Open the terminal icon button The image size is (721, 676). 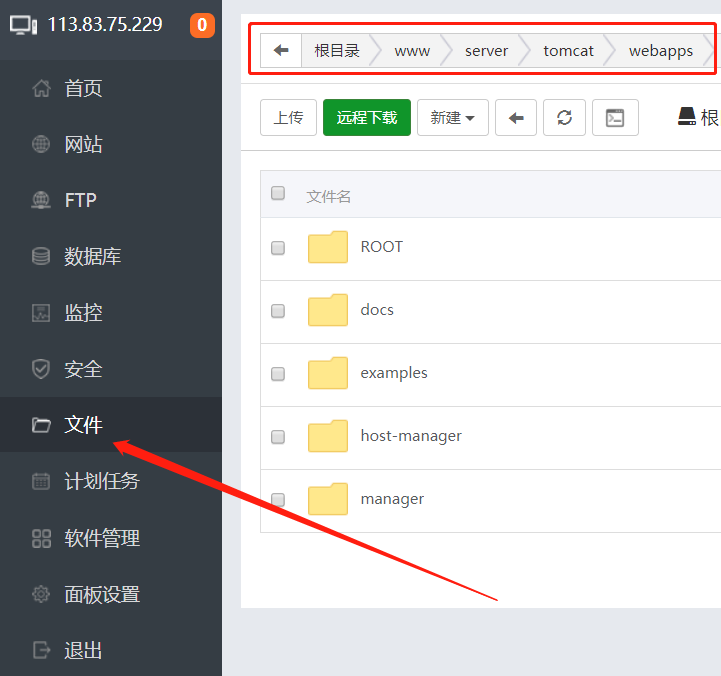(x=615, y=118)
